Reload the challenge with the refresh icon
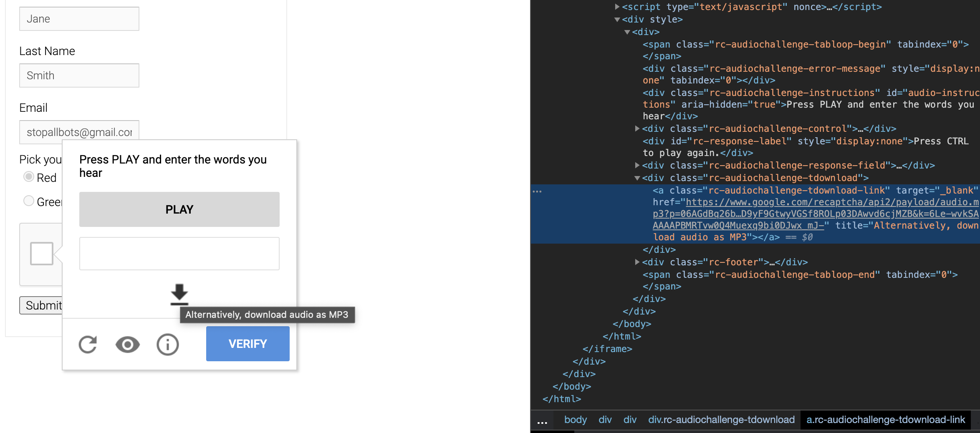Screen dimensions: 980x433 (88, 344)
